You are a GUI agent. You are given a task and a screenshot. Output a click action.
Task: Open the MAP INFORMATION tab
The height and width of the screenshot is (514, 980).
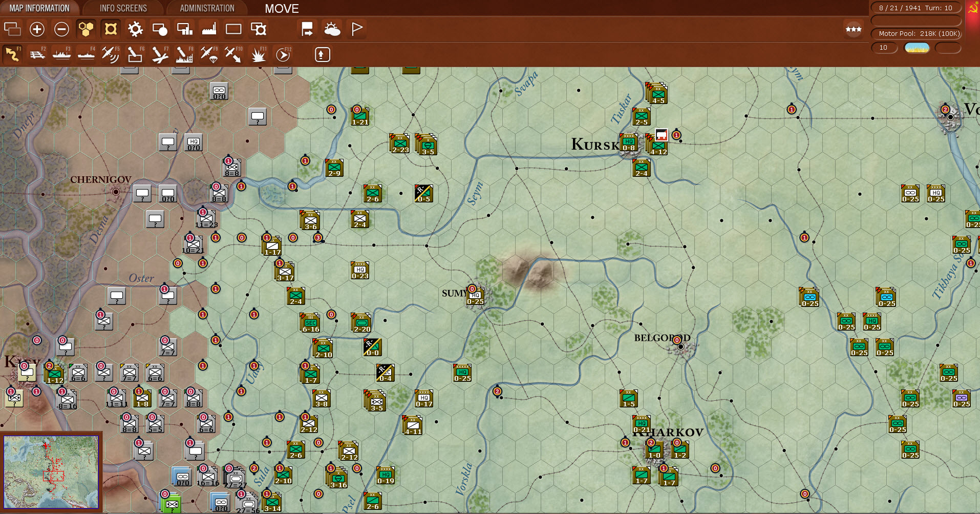tap(39, 8)
